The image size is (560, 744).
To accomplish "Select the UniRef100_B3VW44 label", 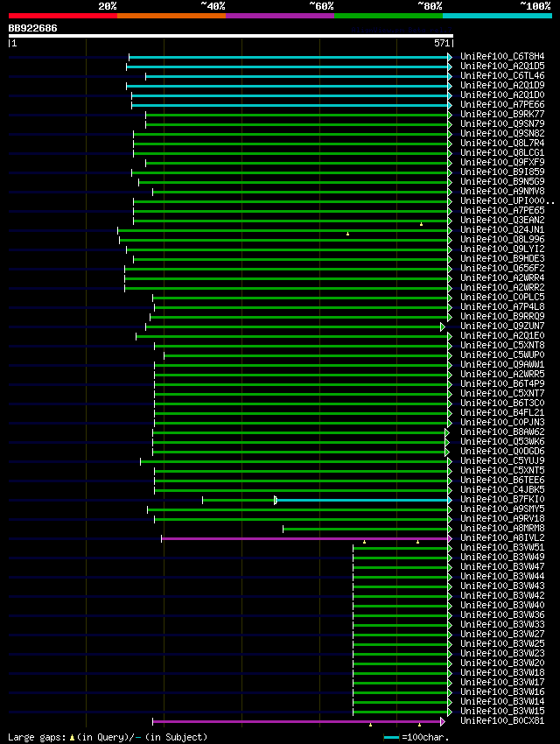I will point(502,577).
